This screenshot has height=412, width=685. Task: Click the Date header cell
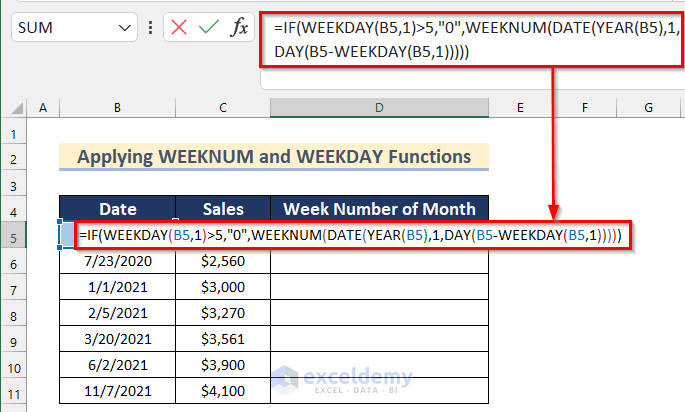click(x=117, y=209)
